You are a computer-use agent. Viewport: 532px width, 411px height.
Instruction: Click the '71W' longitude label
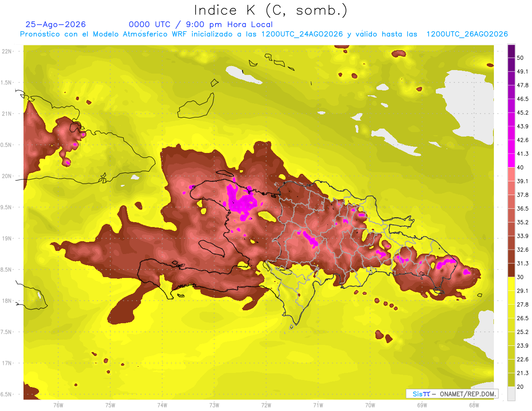click(x=318, y=405)
